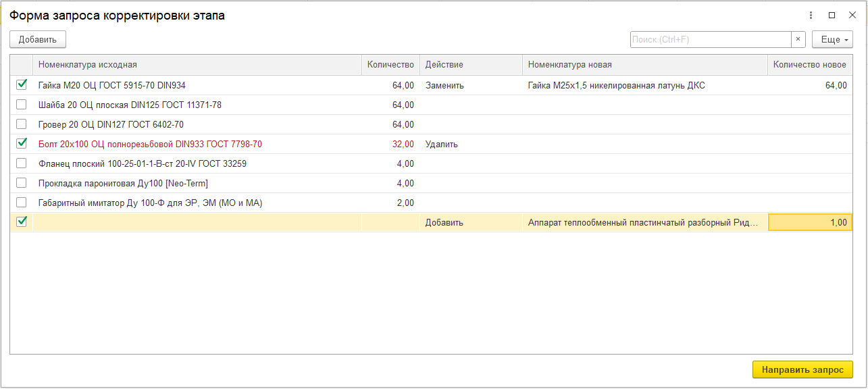This screenshot has height=389, width=868.
Task: Select the Добавить action cell in the last row
Action: tap(471, 223)
